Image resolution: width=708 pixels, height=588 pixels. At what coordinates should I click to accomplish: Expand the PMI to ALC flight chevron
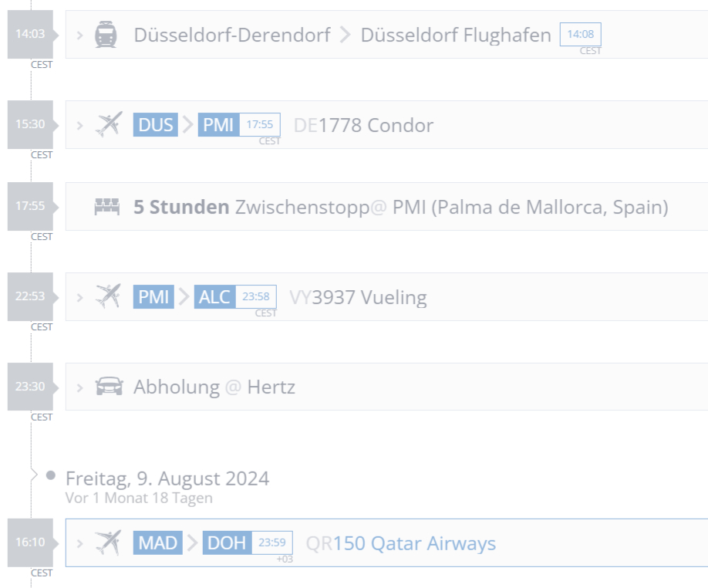[80, 297]
